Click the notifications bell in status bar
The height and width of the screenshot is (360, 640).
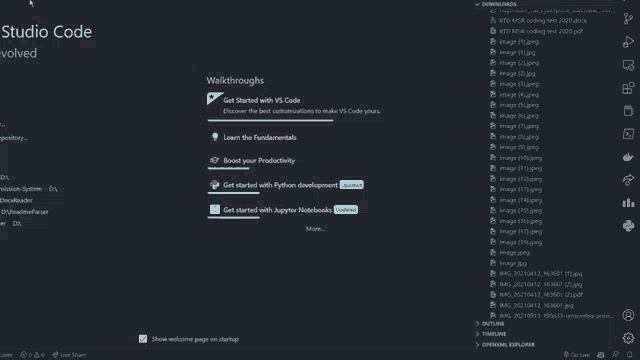629,355
